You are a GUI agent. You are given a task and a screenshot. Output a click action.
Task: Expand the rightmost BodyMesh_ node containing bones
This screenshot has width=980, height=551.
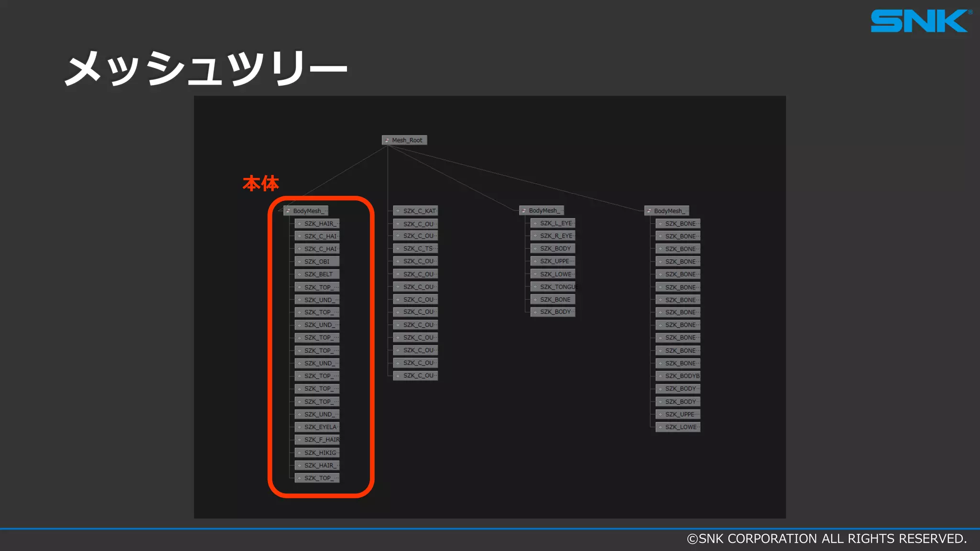click(668, 211)
